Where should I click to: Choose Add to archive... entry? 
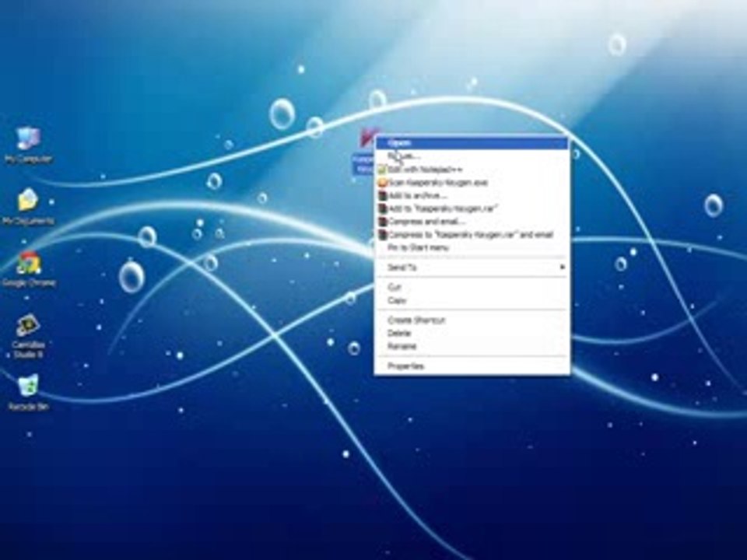(x=472, y=195)
